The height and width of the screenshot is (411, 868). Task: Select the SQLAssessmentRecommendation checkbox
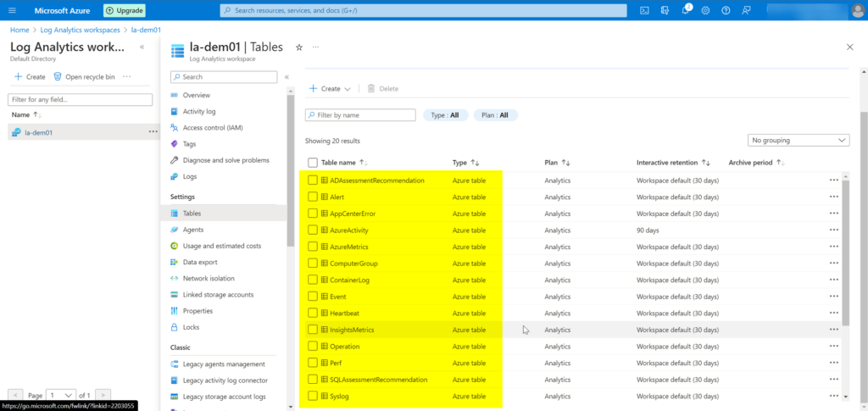coord(313,380)
